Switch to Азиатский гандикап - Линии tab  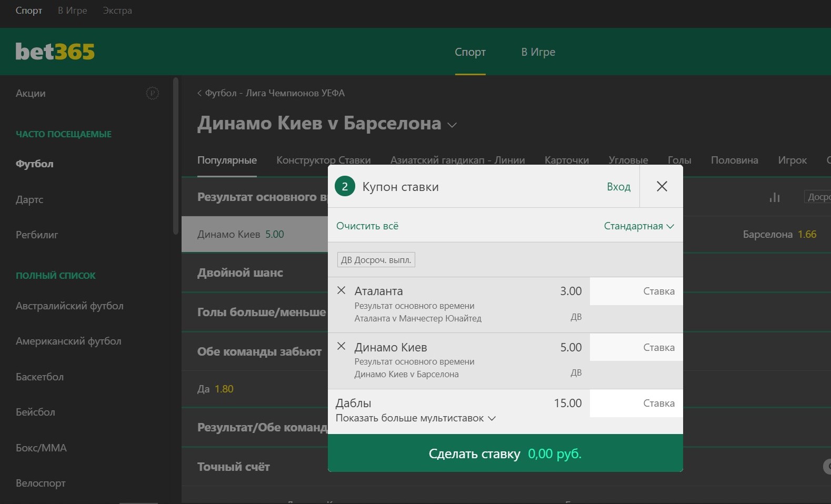tap(457, 160)
